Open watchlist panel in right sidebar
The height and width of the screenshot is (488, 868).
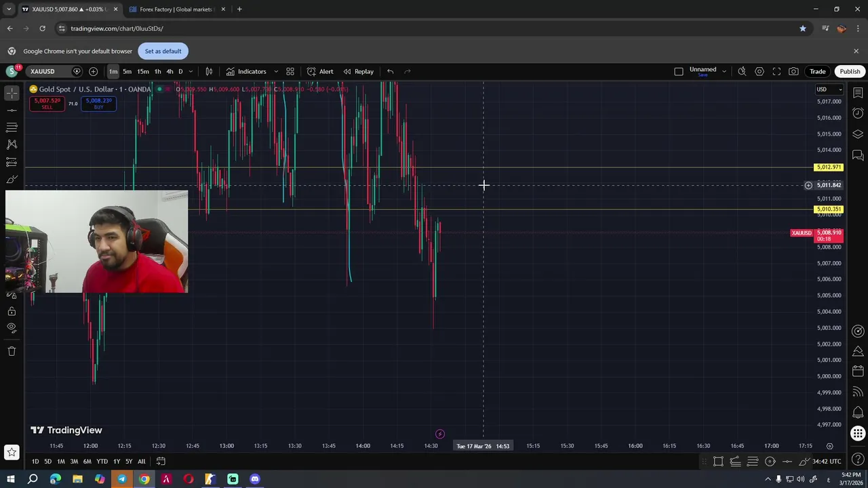(858, 92)
